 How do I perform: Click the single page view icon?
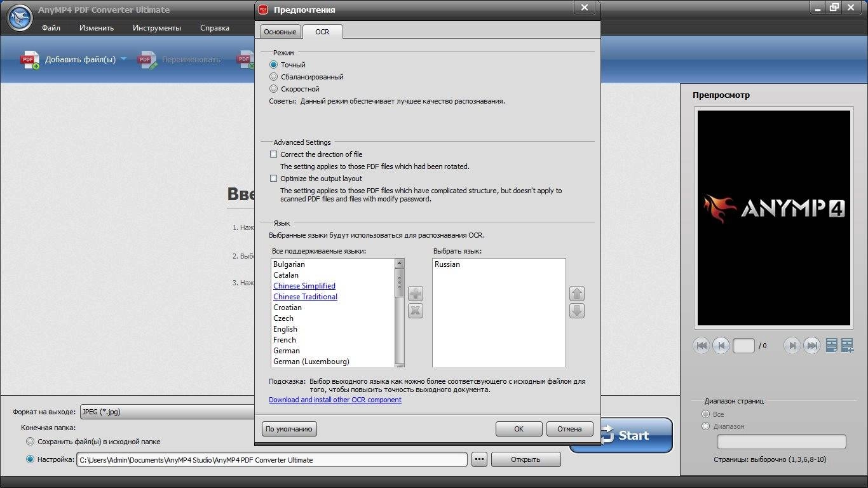[x=832, y=345]
